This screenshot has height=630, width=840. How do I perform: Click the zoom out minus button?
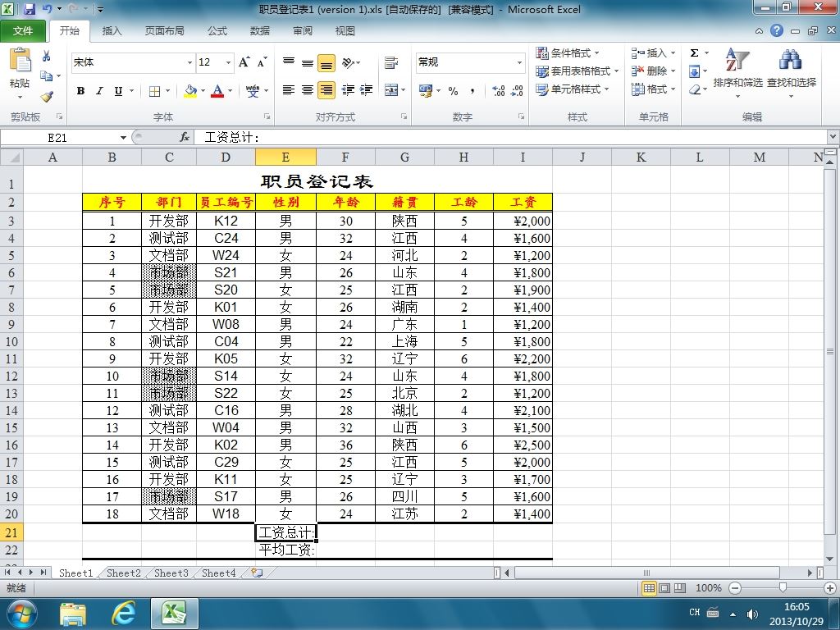(x=736, y=588)
